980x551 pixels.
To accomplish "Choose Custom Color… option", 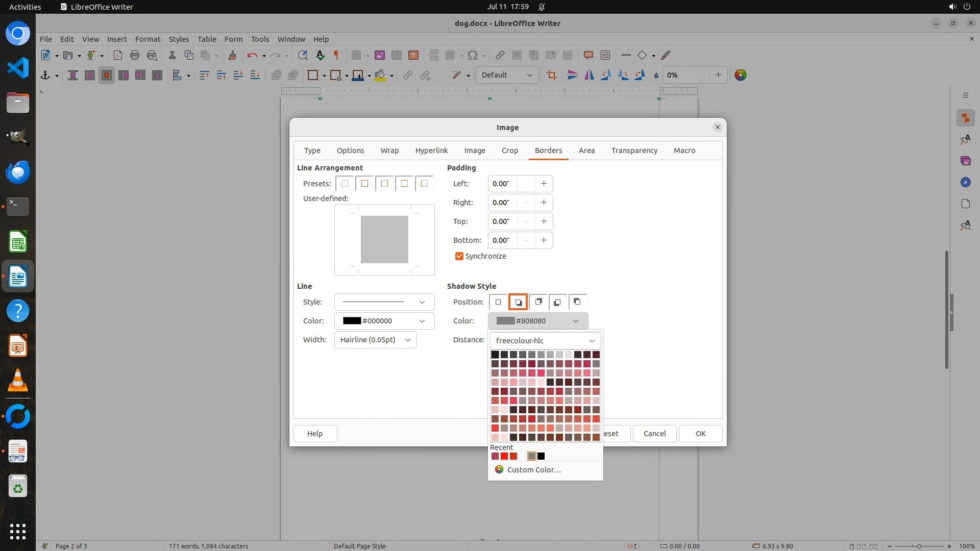I will point(533,470).
